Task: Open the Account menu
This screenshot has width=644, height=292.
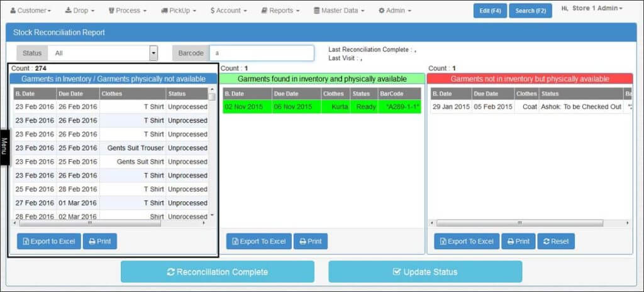Action: click(229, 11)
